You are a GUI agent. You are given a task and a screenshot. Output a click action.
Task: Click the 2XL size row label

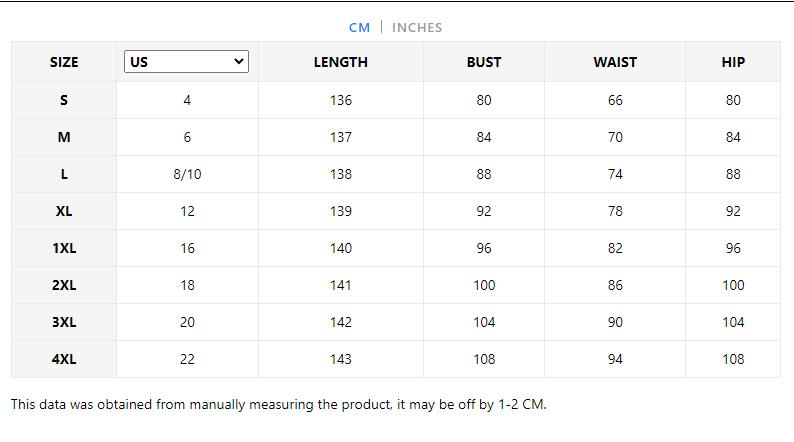[64, 285]
